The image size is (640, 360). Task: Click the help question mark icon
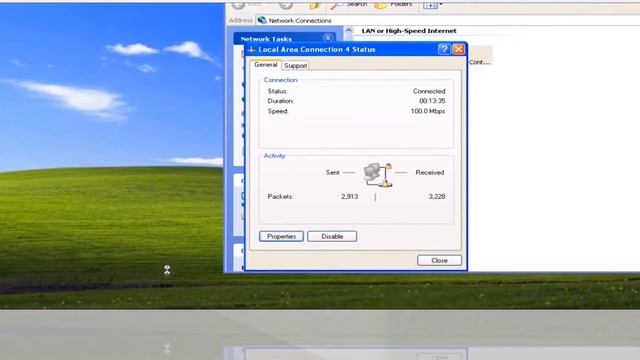(x=444, y=49)
